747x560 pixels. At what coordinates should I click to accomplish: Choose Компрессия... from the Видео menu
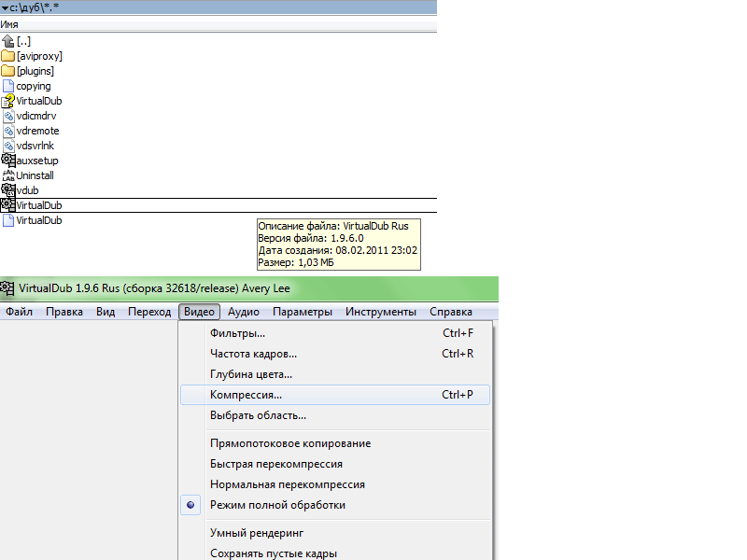pos(246,395)
